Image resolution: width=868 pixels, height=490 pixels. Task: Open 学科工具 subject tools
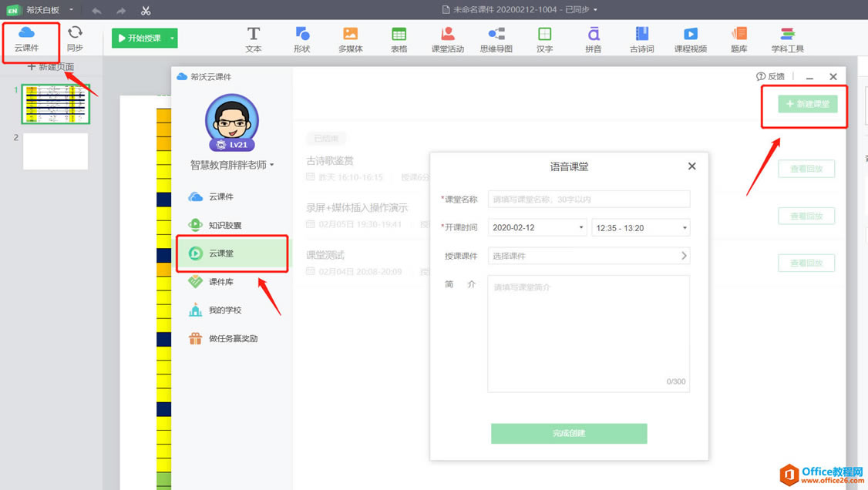pyautogui.click(x=787, y=40)
